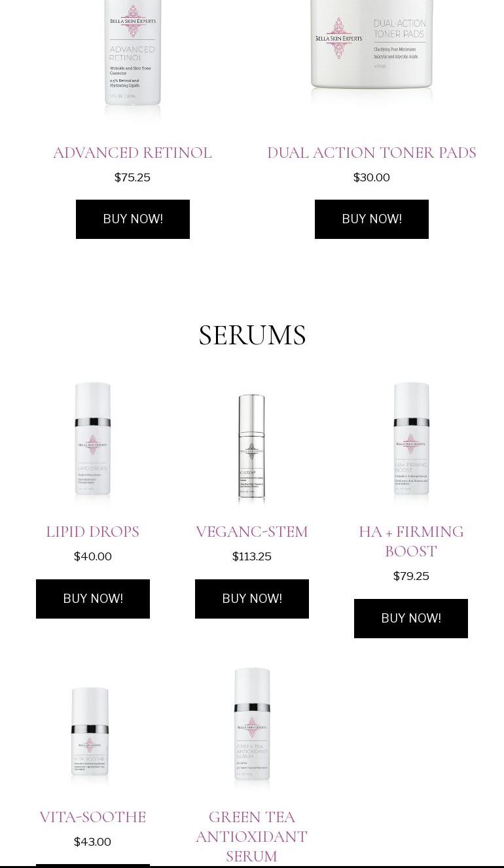The width and height of the screenshot is (504, 868).
Task: Open the VeganC-Stem product link
Action: pos(252,532)
